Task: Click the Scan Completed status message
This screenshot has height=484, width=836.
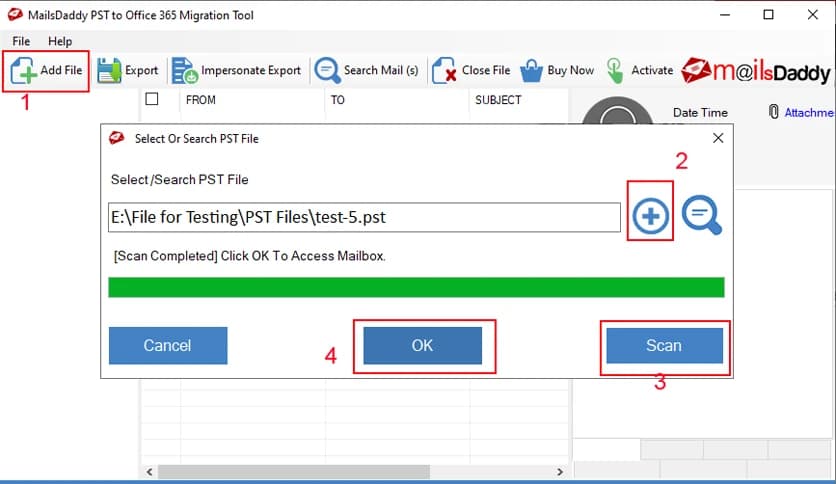Action: click(250, 256)
